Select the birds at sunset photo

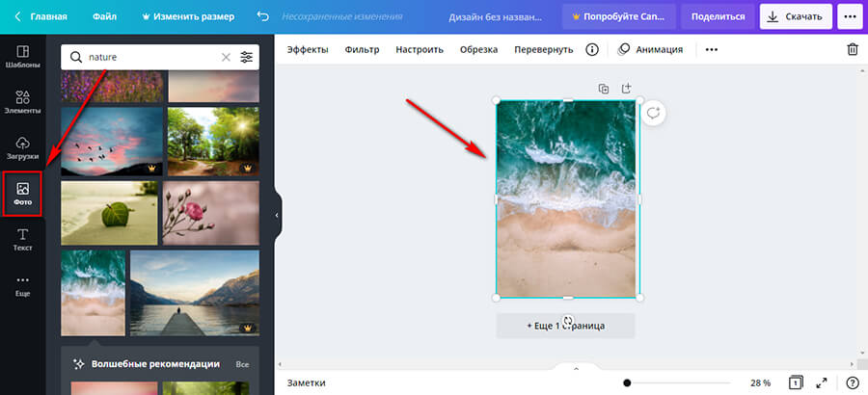112,142
